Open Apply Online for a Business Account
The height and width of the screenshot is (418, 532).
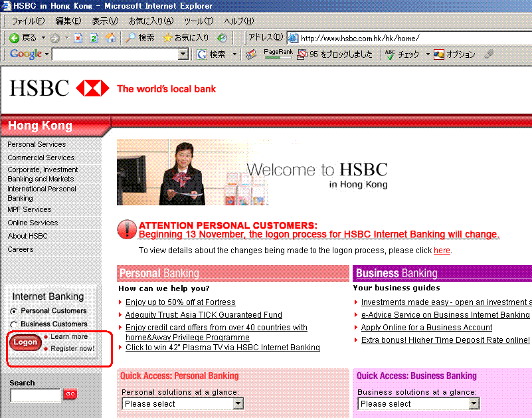426,328
